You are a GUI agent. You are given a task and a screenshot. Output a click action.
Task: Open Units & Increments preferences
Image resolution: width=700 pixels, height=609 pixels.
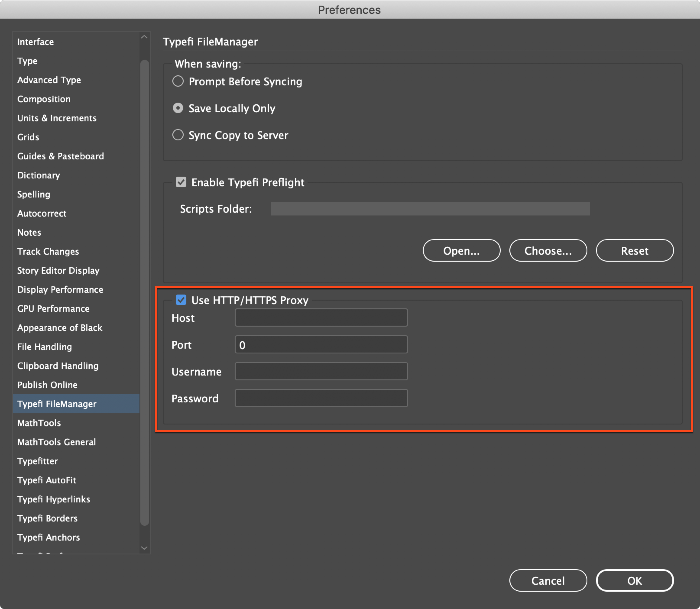(76, 118)
